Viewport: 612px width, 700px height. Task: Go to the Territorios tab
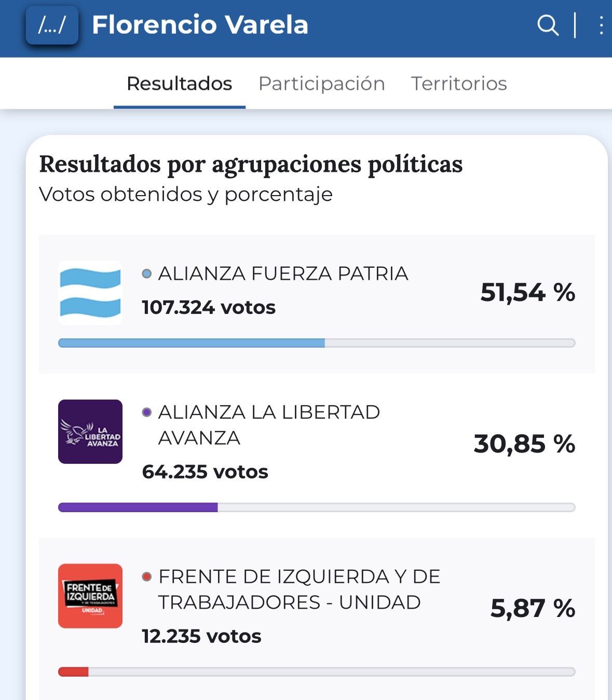tap(459, 84)
